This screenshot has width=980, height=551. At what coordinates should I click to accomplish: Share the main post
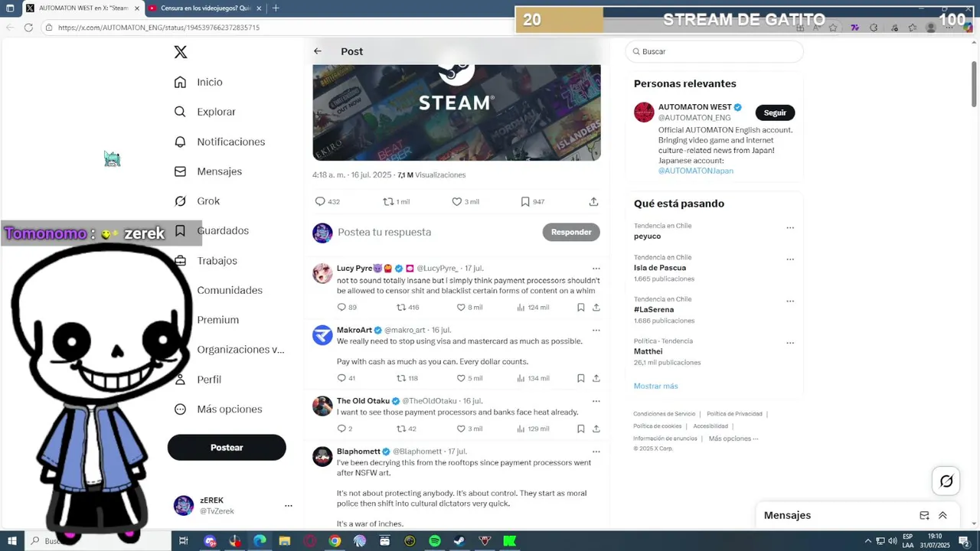click(x=593, y=202)
